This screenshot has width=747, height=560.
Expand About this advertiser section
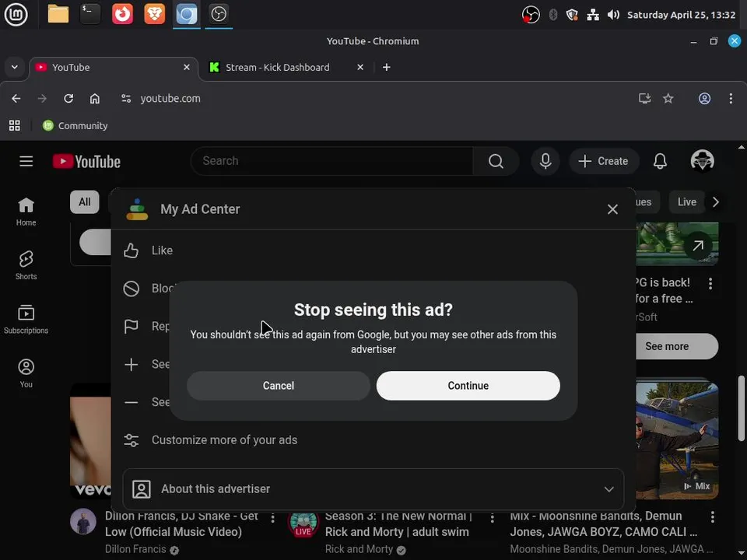[373, 489]
